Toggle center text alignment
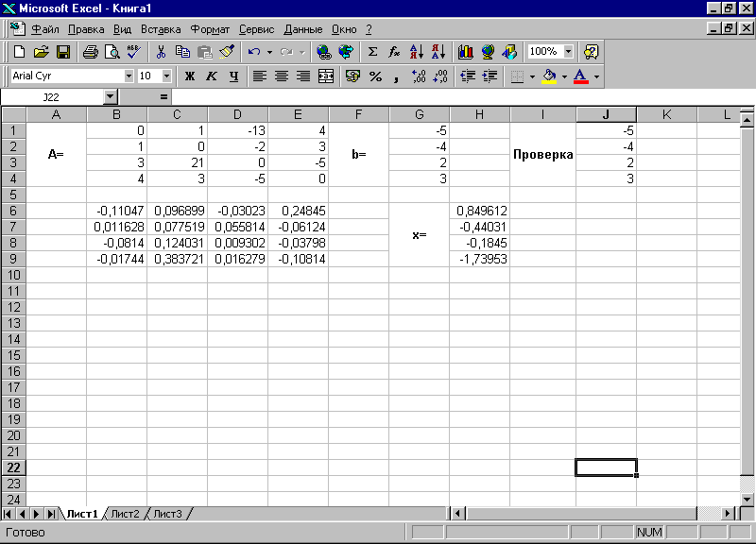 (x=282, y=76)
